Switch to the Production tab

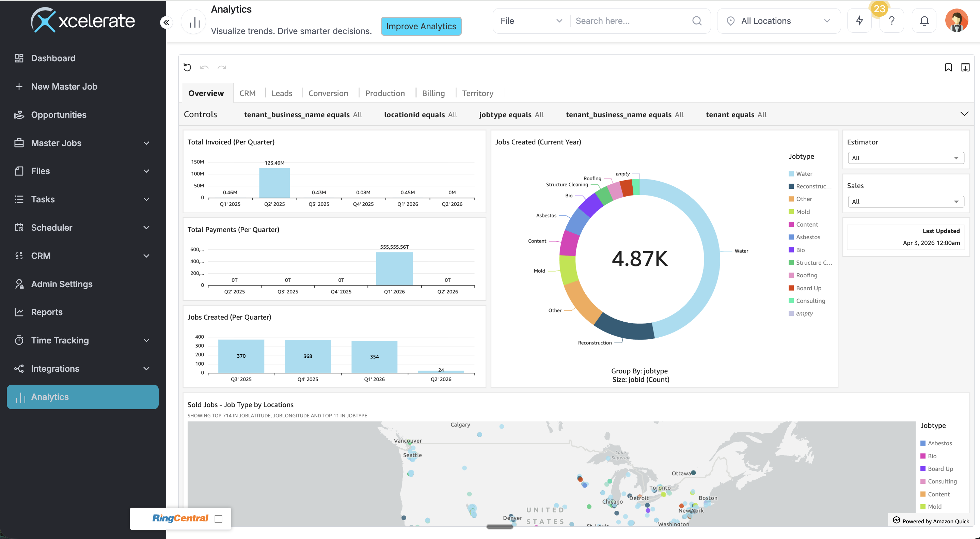(x=385, y=93)
